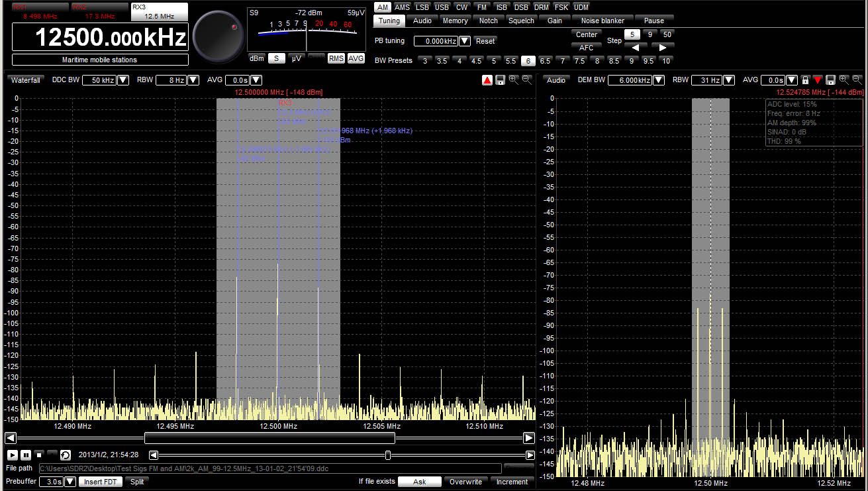Select FM demodulation mode
Viewport: 868px width, 491px height.
482,7
